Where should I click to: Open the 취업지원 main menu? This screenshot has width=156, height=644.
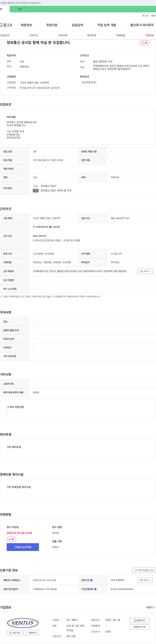click(x=52, y=25)
